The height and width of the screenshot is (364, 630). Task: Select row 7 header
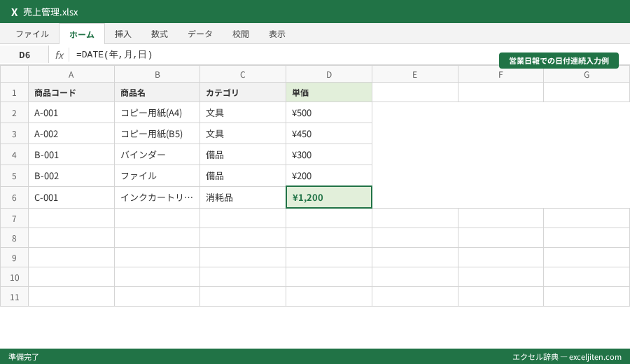click(x=14, y=218)
